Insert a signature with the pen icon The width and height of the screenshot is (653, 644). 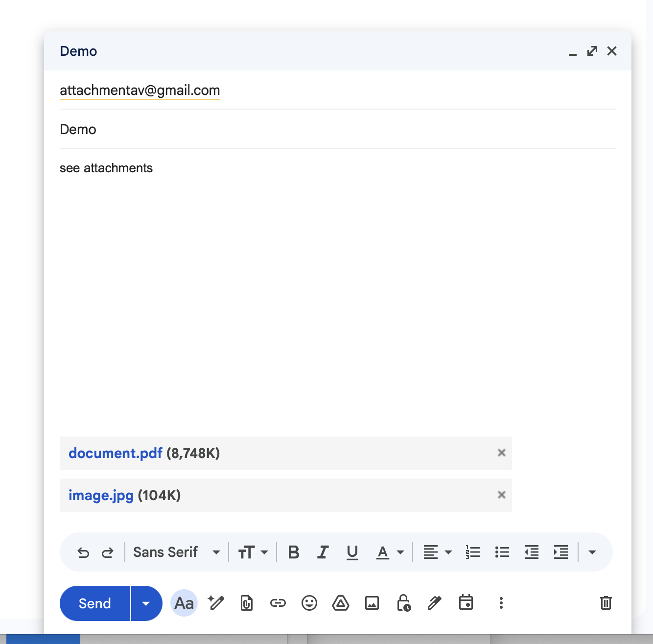(435, 603)
